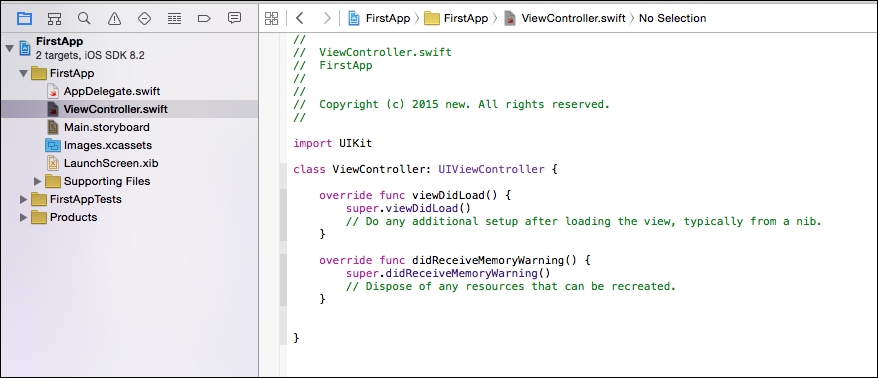Click ViewController.swift segment in jump bar

coord(573,18)
